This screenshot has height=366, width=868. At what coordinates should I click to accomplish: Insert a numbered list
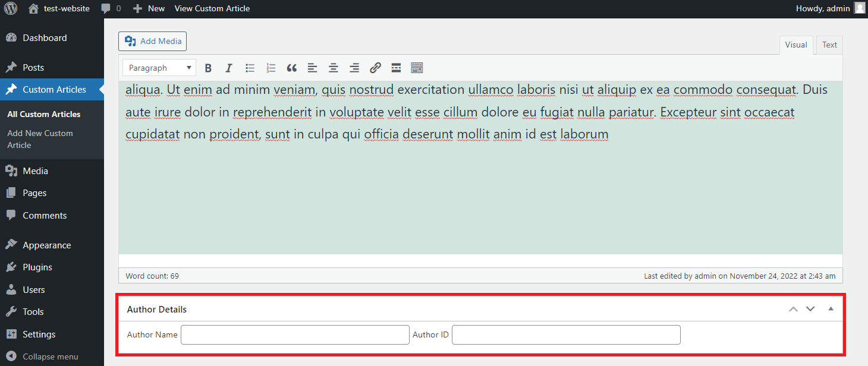(x=271, y=68)
